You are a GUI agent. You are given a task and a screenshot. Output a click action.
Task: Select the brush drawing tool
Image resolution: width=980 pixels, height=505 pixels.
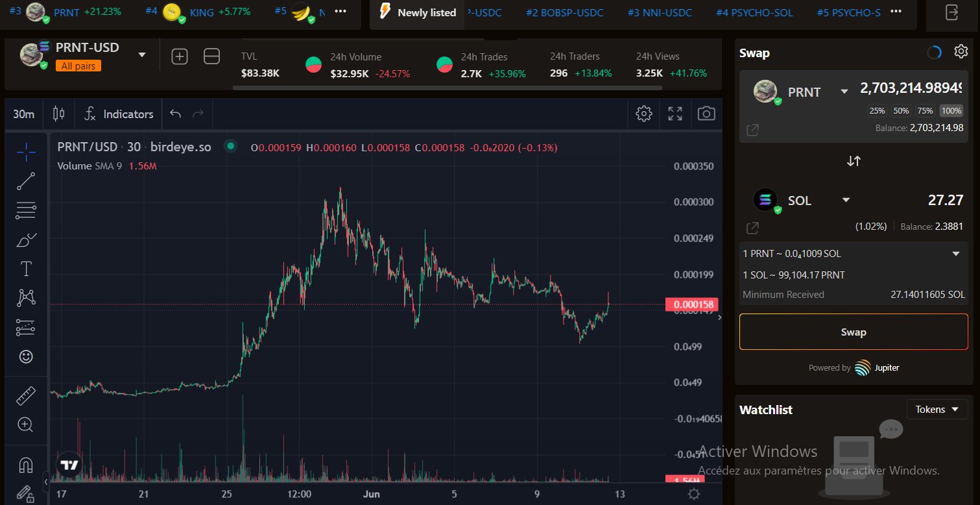pos(26,240)
